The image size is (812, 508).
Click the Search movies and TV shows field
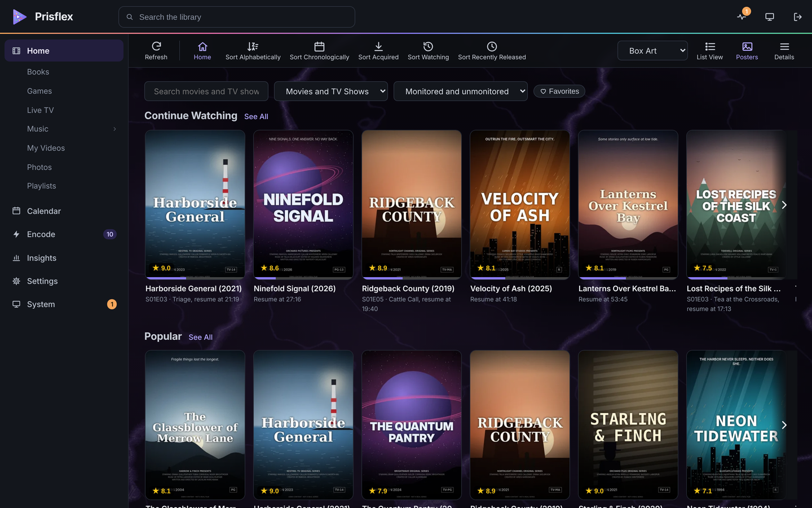pos(206,91)
